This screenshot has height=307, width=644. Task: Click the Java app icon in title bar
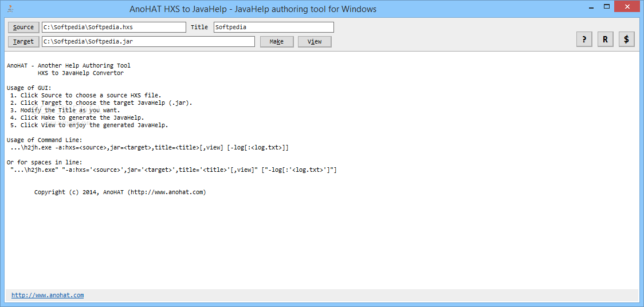[10, 9]
